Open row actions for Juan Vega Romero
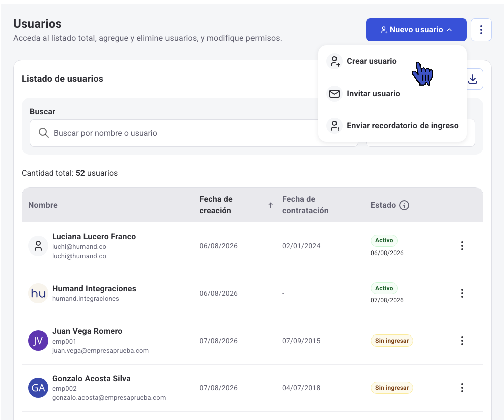This screenshot has height=420, width=504. coord(462,341)
